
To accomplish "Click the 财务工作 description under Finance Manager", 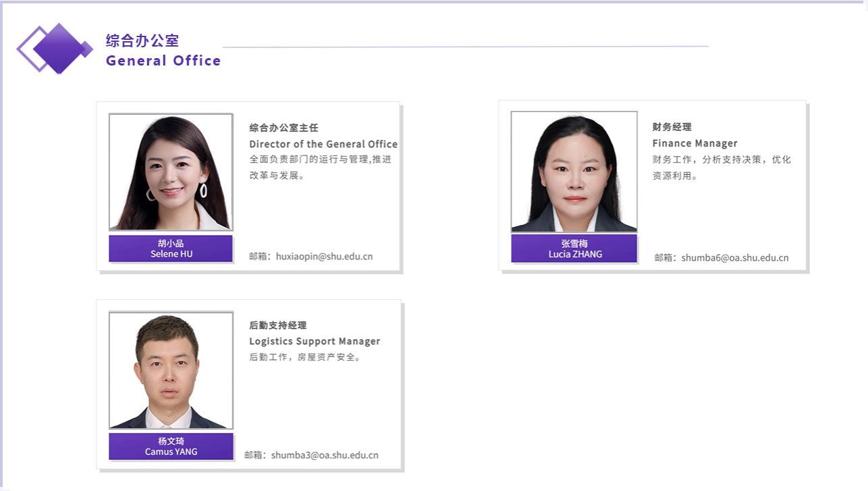I will pyautogui.click(x=721, y=167).
